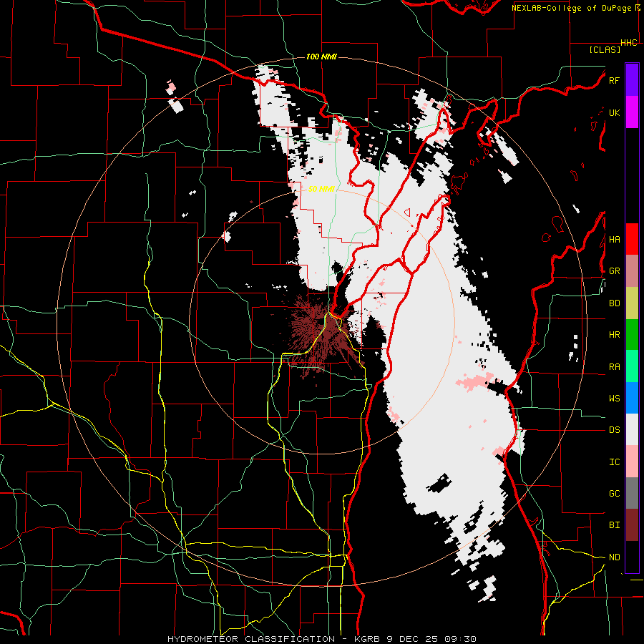
Task: Click the 'GR' legend label
Action: coord(614,271)
